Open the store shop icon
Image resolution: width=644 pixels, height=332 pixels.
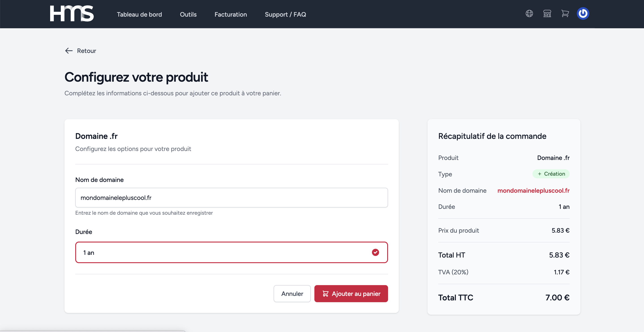[547, 13]
